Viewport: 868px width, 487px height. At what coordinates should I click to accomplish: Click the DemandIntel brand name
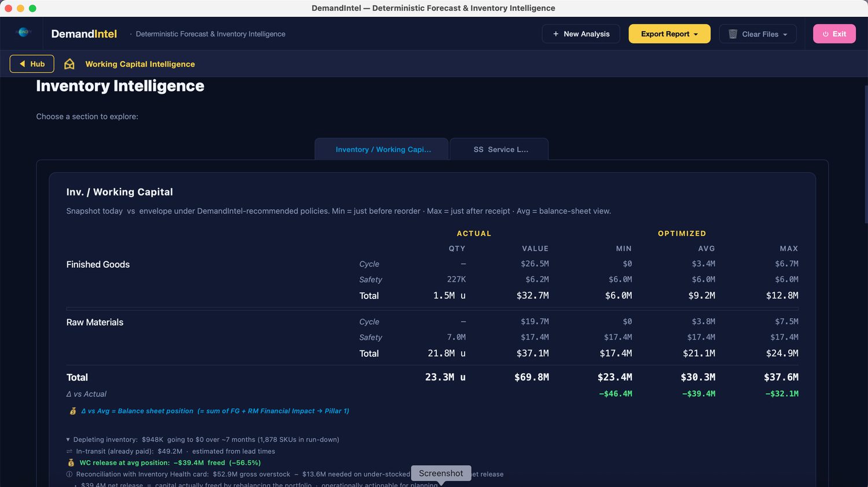[84, 34]
